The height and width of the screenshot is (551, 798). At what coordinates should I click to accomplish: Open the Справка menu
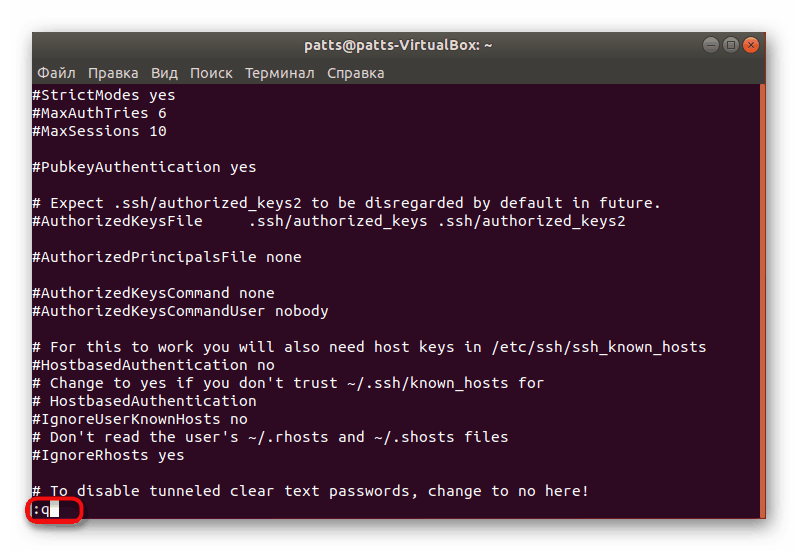click(x=355, y=73)
